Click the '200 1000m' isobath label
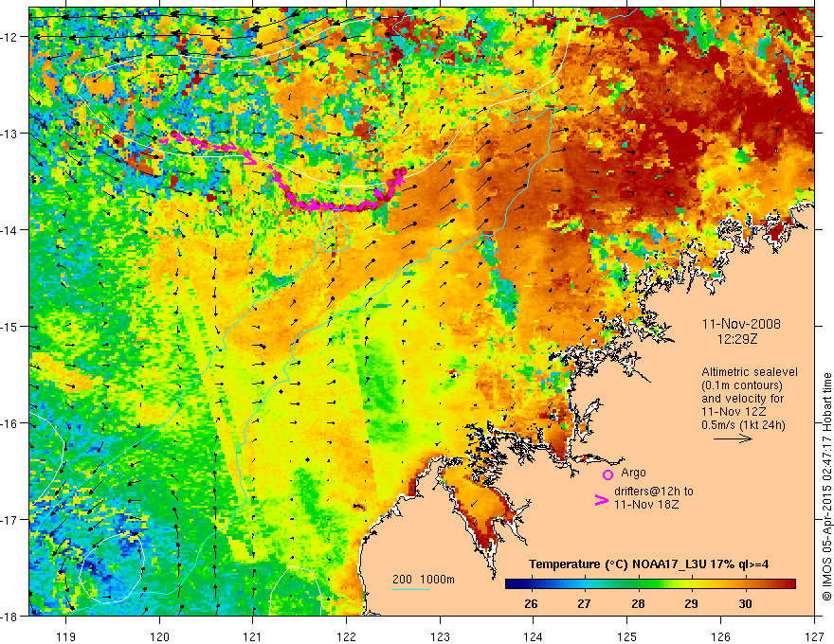 424,580
